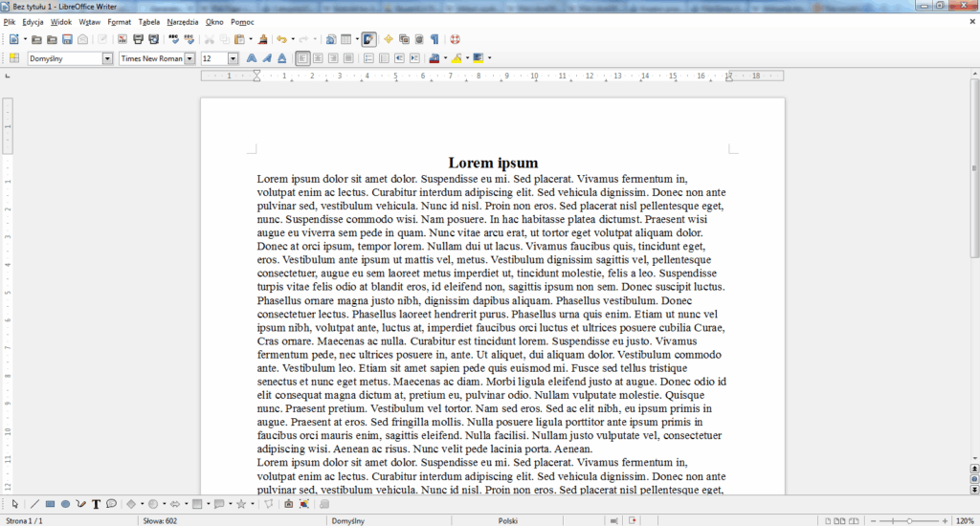The width and height of the screenshot is (980, 526).
Task: Select the Text box tool
Action: 97,504
